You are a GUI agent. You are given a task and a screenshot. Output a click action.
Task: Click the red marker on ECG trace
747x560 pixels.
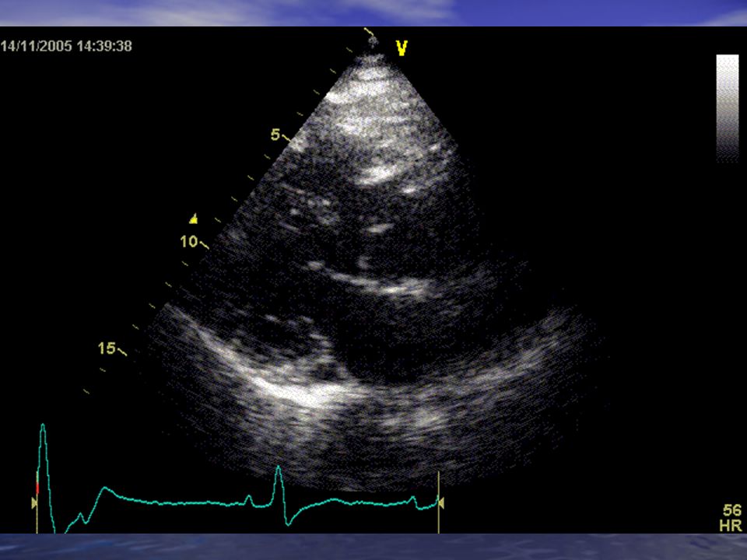(37, 488)
